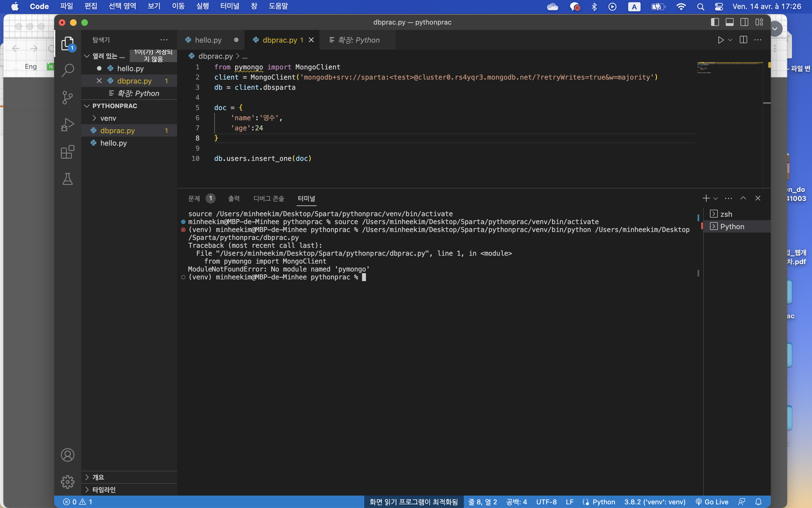Viewport: 812px width, 508px height.
Task: Toggle bottom panel visibility
Action: click(x=729, y=22)
